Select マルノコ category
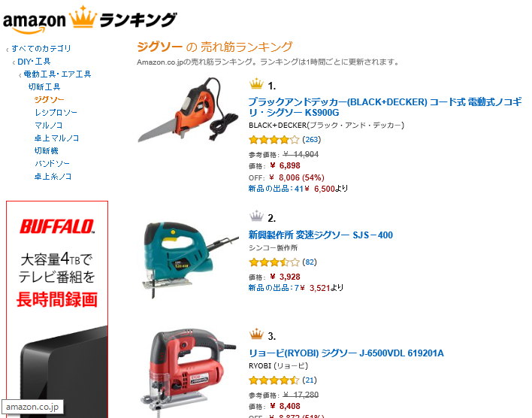The image size is (532, 418). click(x=49, y=126)
